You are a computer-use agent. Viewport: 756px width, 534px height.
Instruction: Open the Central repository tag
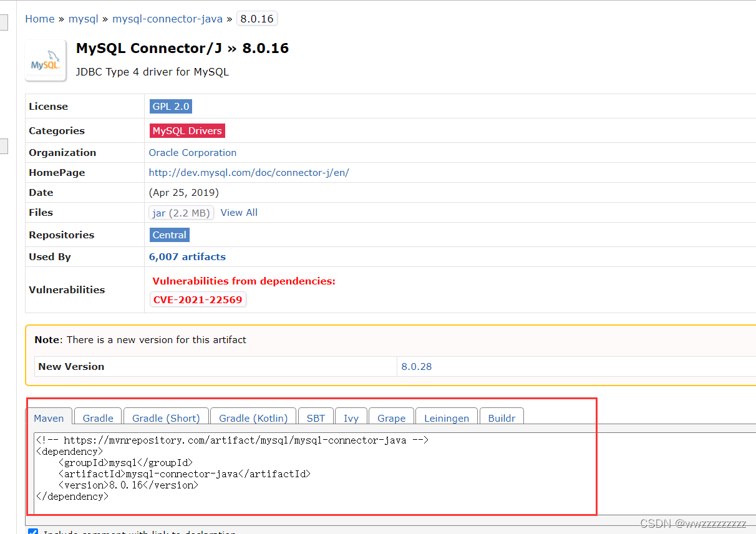(x=170, y=235)
